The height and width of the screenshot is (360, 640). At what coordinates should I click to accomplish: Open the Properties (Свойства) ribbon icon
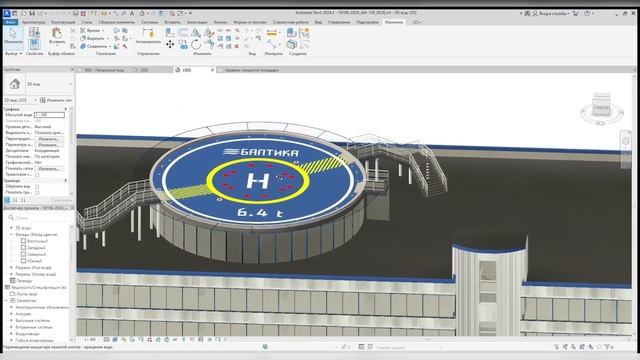[x=34, y=44]
